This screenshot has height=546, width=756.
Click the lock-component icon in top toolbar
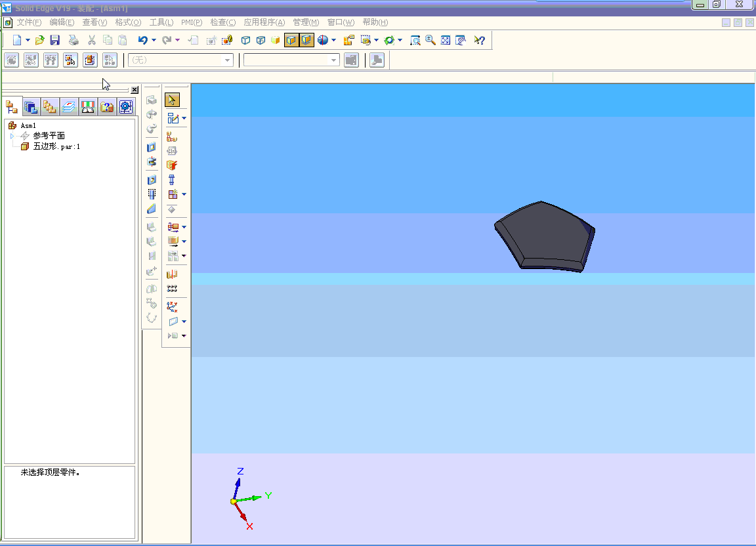point(226,40)
